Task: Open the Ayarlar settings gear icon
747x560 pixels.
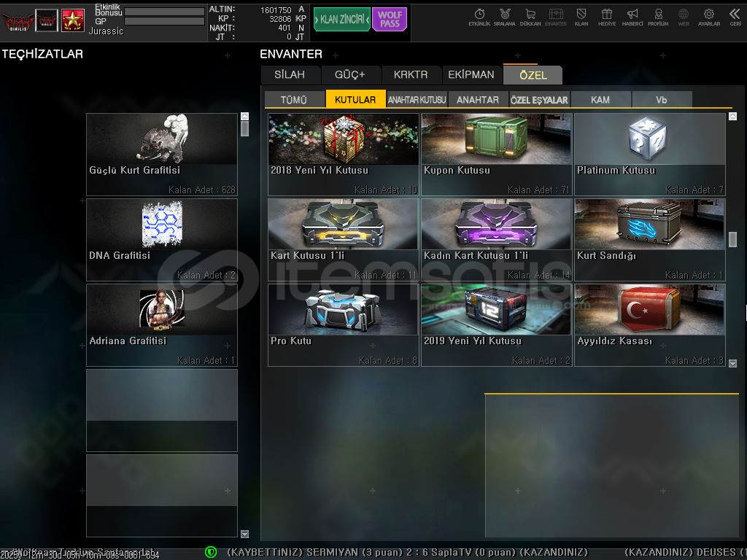Action: (709, 17)
